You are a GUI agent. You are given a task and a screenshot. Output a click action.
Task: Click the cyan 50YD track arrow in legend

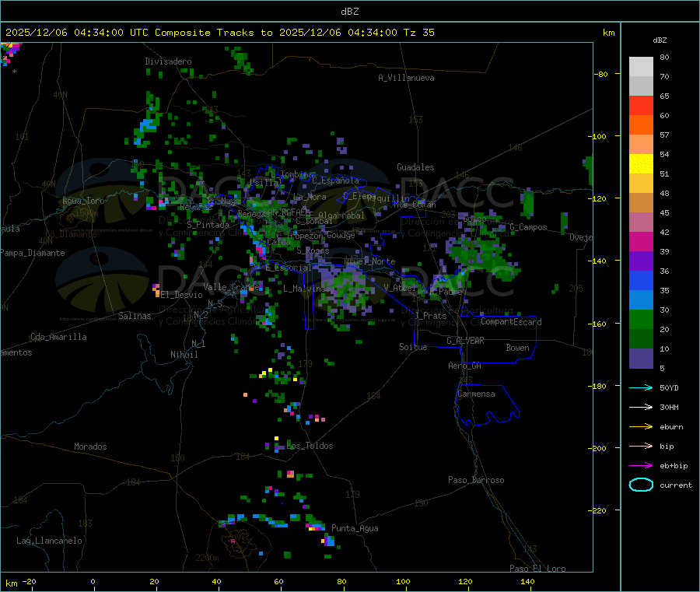(641, 387)
